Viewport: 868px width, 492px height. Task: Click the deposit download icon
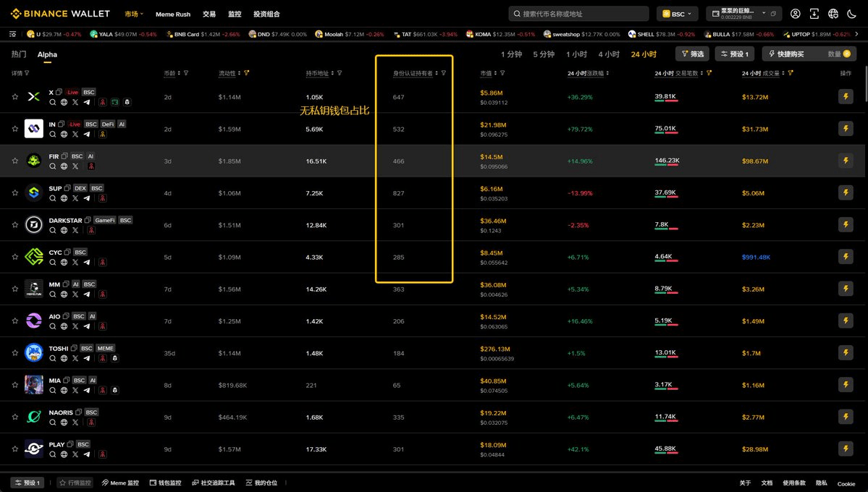(814, 14)
